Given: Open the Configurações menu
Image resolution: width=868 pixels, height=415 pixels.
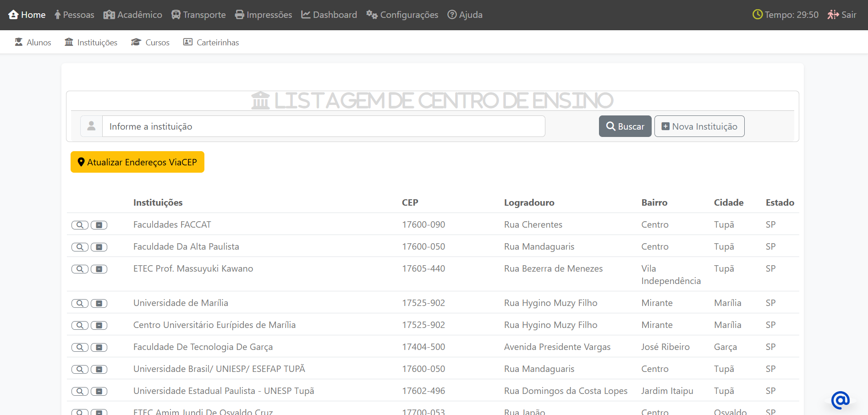Looking at the screenshot, I should (x=402, y=15).
